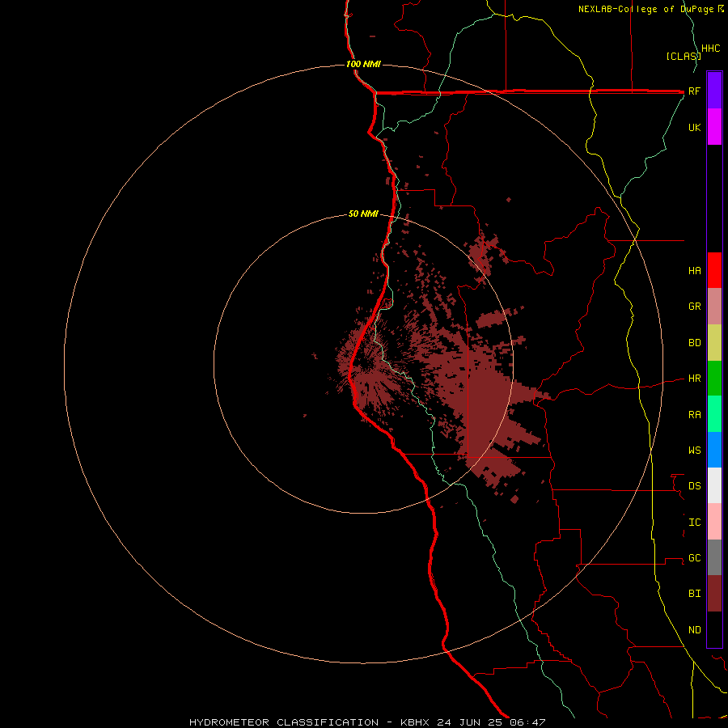Click the IC legend label
Viewport: 728px width, 728px height.
point(694,523)
